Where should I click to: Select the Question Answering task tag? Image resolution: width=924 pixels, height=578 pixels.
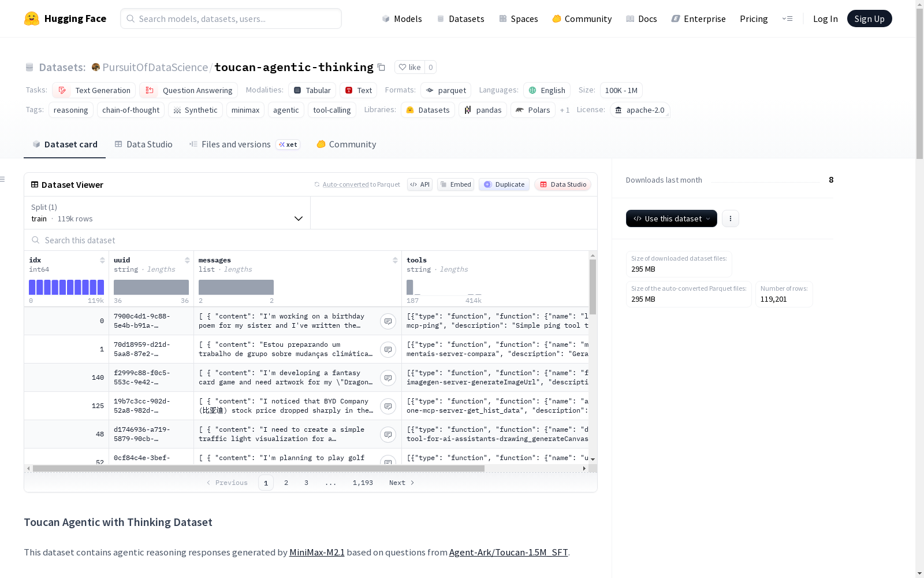[188, 90]
